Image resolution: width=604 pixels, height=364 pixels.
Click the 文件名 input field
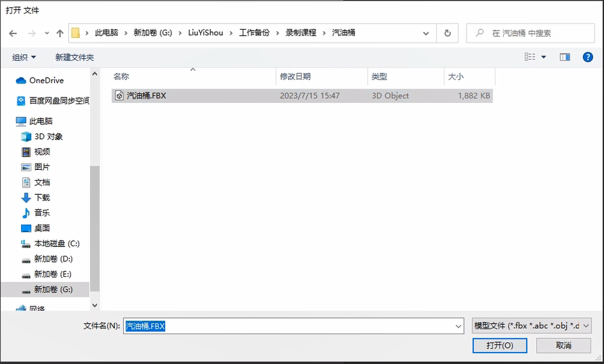pyautogui.click(x=293, y=326)
